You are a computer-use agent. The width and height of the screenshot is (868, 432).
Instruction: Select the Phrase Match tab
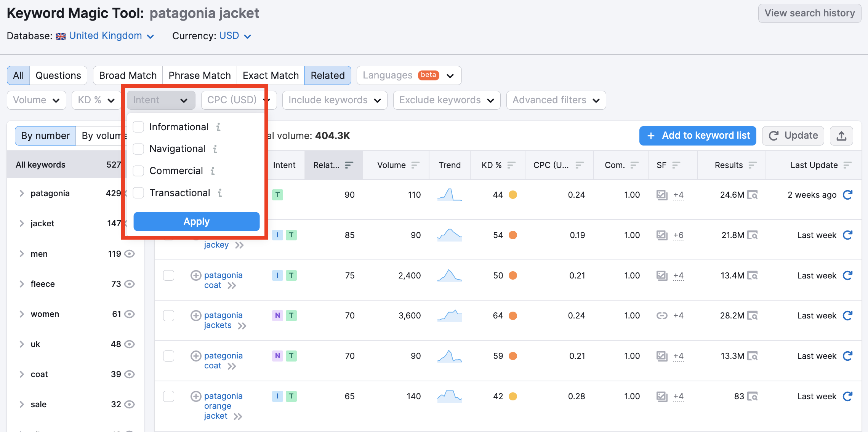click(x=200, y=75)
